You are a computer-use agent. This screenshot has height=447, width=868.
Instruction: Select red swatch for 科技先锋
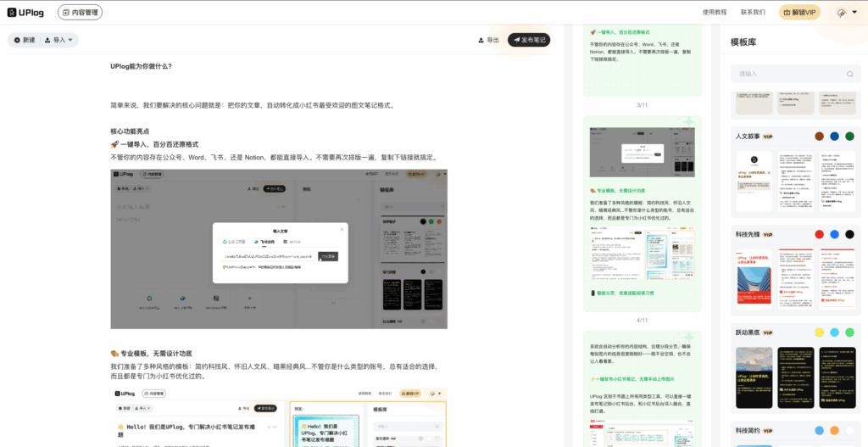point(820,234)
